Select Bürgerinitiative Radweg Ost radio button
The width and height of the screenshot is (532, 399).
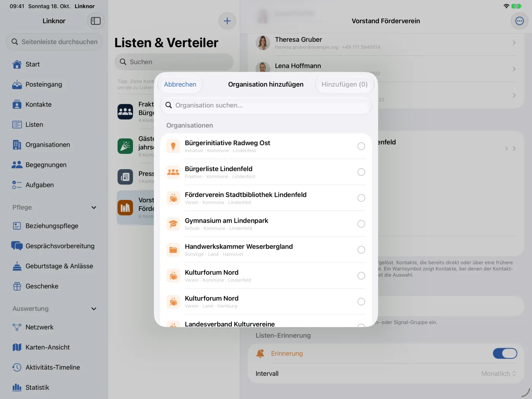[361, 146]
